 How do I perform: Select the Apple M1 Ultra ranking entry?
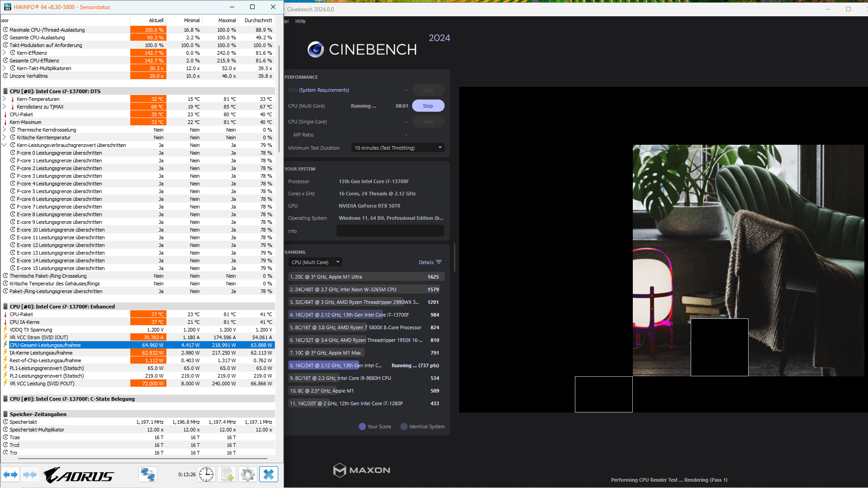tap(366, 277)
